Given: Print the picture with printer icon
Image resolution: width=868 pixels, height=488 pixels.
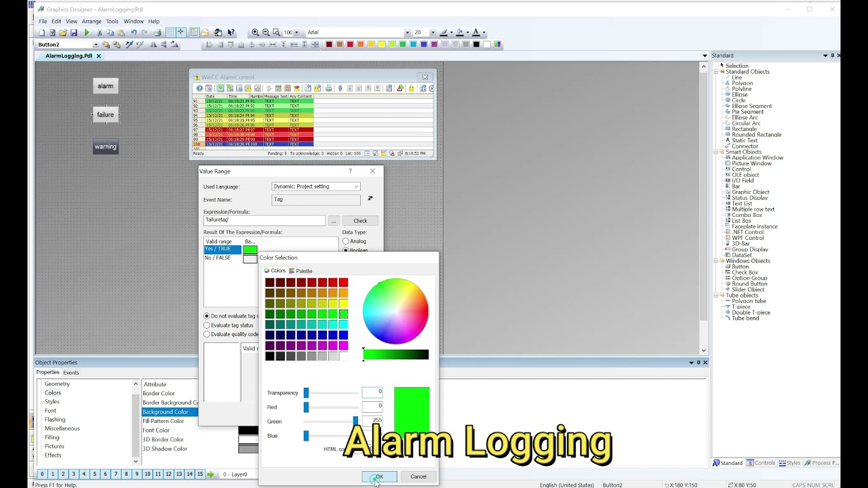Looking at the screenshot, I should [x=157, y=33].
